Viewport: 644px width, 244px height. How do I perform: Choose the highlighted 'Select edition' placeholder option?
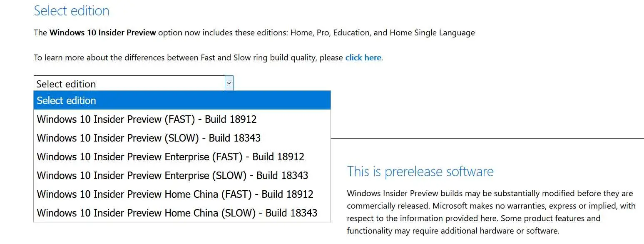[182, 100]
